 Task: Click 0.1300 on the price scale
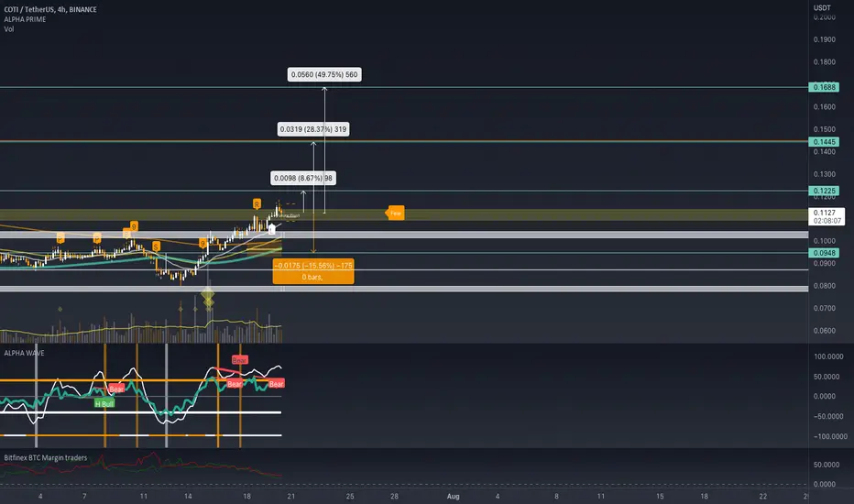pos(824,174)
